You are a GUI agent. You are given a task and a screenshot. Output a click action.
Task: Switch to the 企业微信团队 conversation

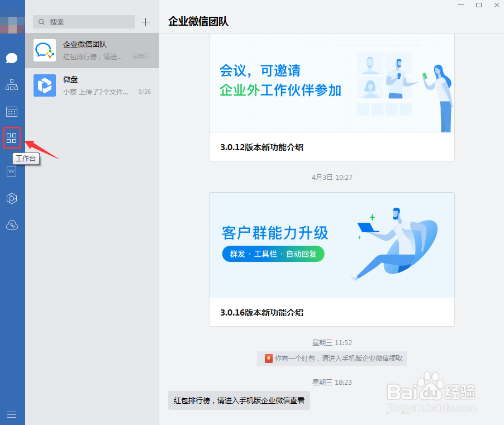pos(92,50)
